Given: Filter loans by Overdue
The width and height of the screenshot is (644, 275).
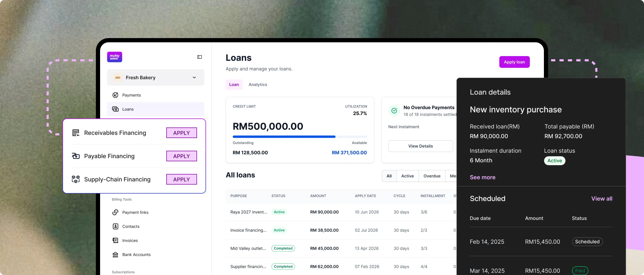Looking at the screenshot, I should (432, 176).
